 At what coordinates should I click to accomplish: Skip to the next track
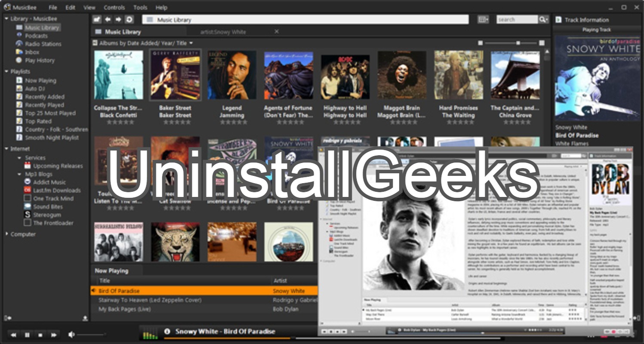point(54,335)
